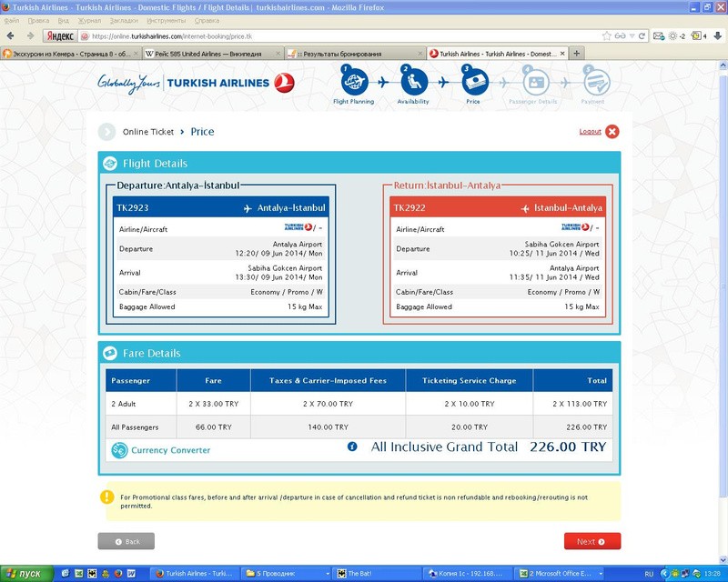The image size is (728, 582).
Task: Click the Price step icon
Action: (474, 81)
